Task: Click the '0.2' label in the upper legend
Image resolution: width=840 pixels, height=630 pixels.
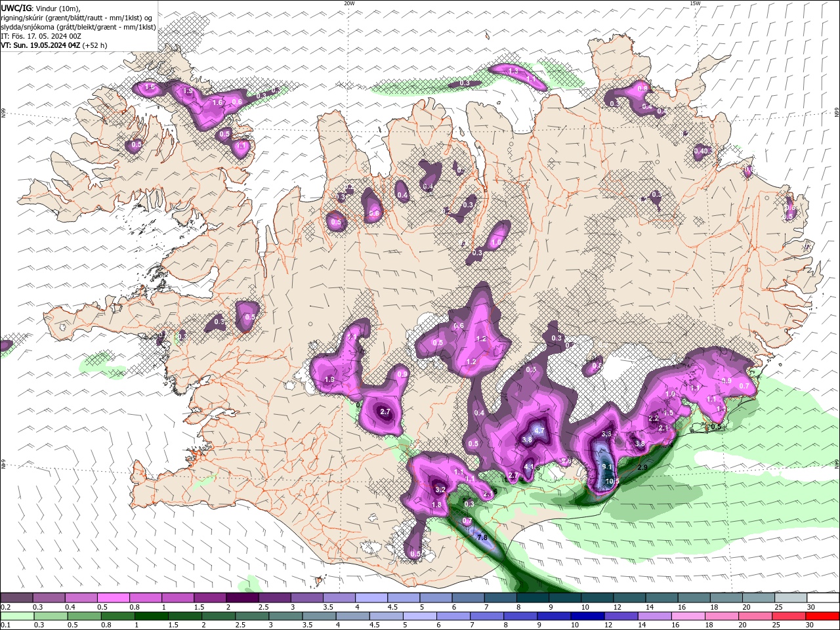Action: pos(5,607)
